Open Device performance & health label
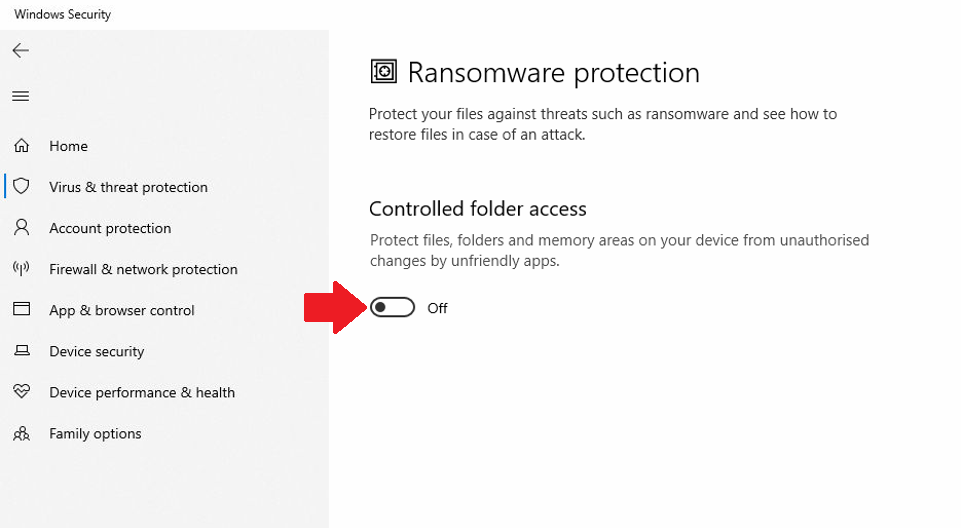This screenshot has height=528, width=961. (x=142, y=392)
